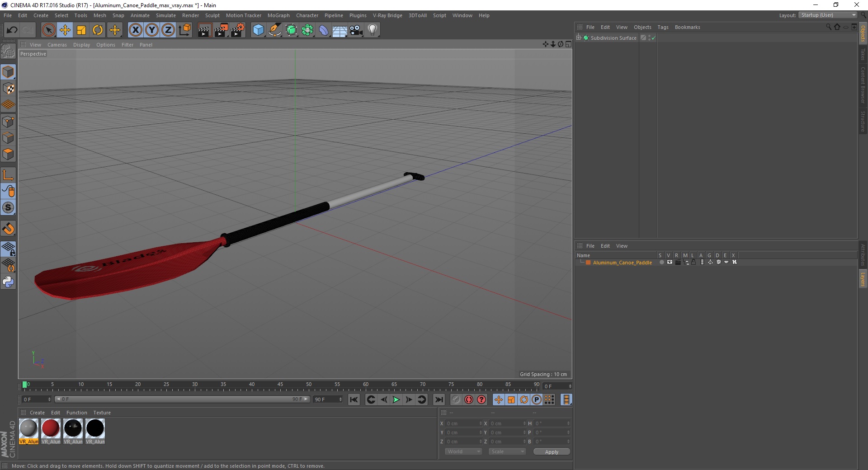Open the Simulate menu
Screen dimensions: 868x470
(166, 15)
